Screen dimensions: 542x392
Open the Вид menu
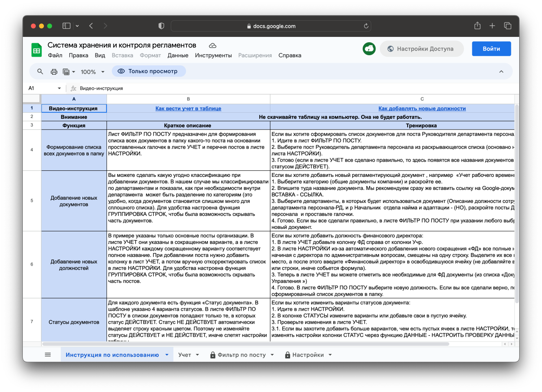(100, 56)
